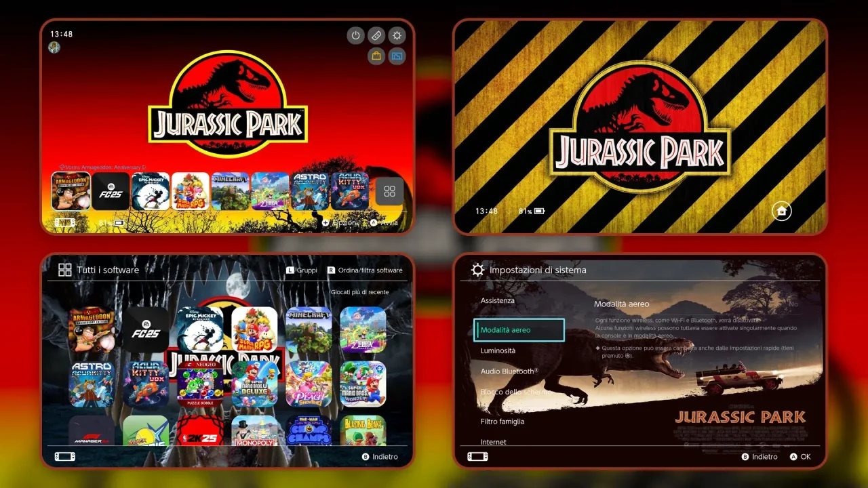The height and width of the screenshot is (488, 868).
Task: Open the all-software grid button on home row
Action: tap(389, 191)
